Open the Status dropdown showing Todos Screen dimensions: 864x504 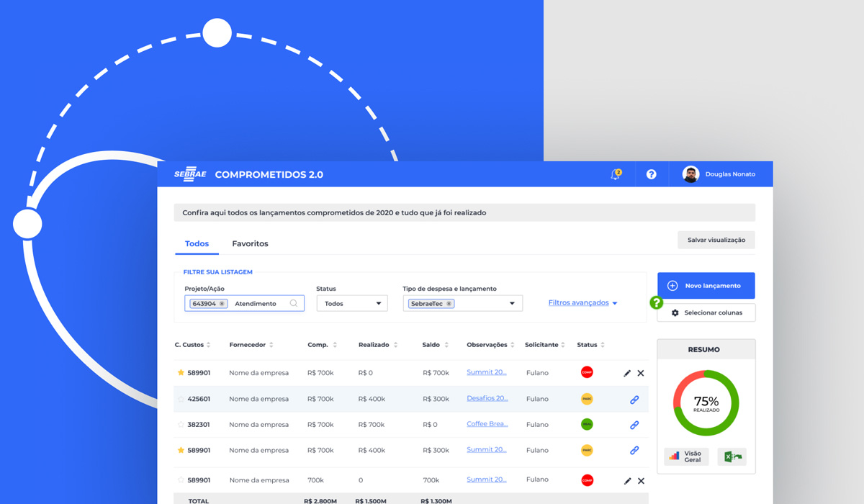pos(352,304)
